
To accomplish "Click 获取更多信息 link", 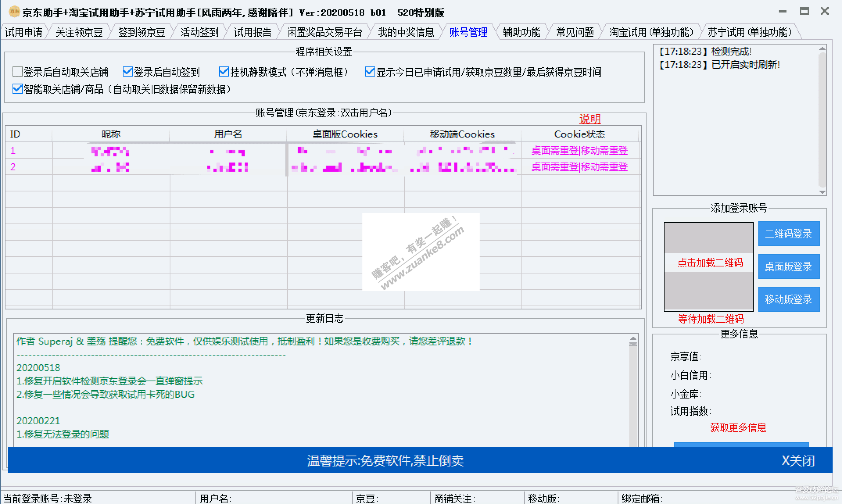I will click(x=738, y=427).
